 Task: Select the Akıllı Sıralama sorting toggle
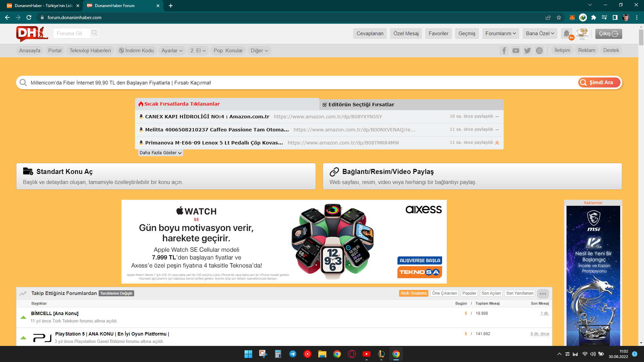(x=414, y=293)
